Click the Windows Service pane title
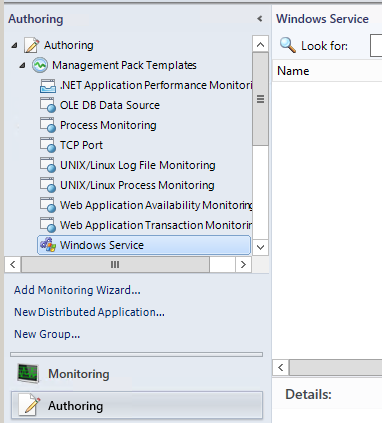Image resolution: width=382 pixels, height=423 pixels. (x=322, y=19)
